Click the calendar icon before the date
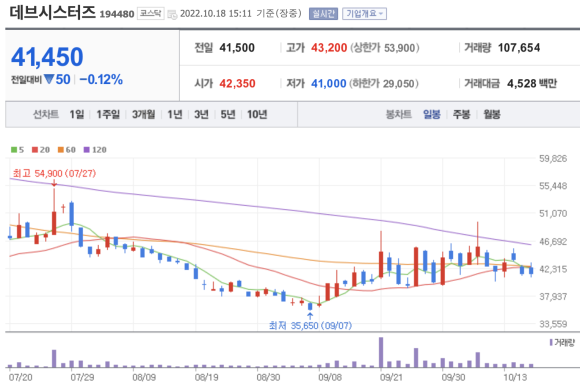 point(172,14)
